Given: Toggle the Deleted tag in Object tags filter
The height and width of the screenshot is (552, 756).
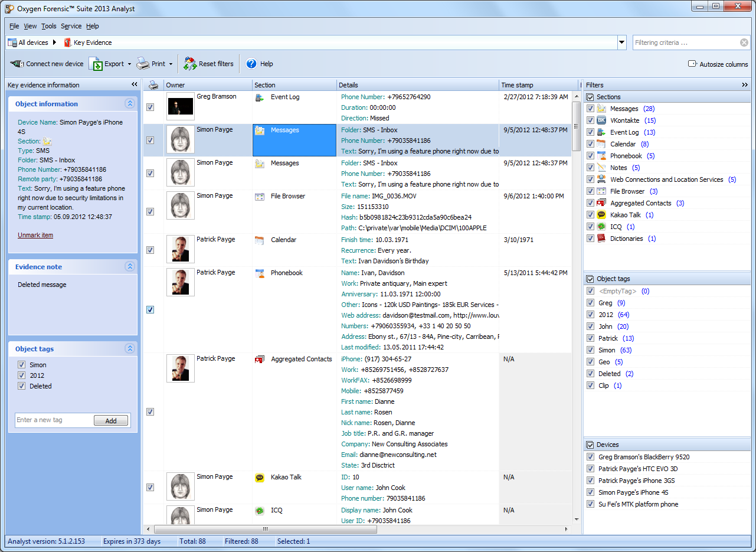Looking at the screenshot, I should click(x=590, y=374).
